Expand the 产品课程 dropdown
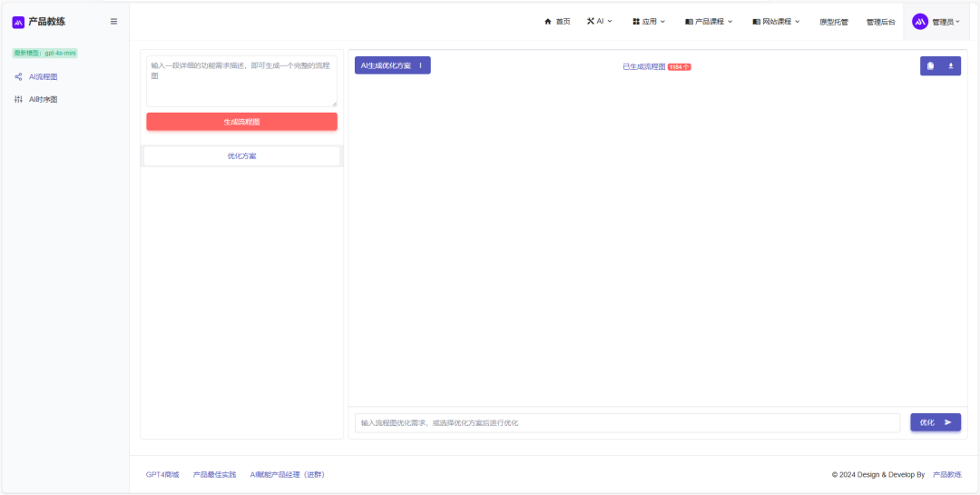This screenshot has height=495, width=980. point(709,21)
